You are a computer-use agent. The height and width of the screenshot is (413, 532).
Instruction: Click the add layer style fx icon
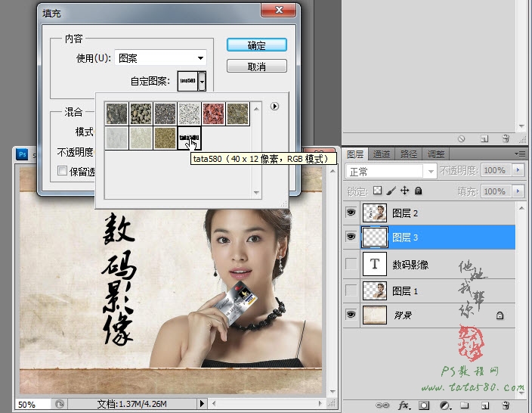click(404, 405)
